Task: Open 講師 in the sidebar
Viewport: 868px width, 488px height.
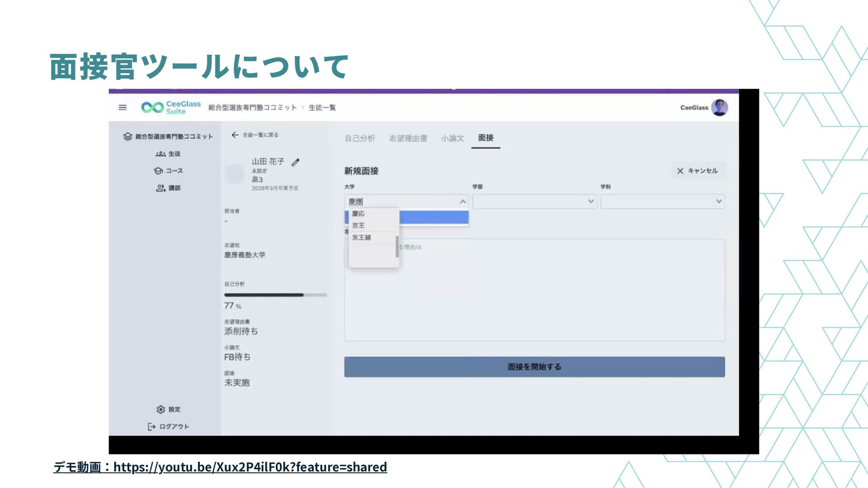Action: (x=168, y=188)
